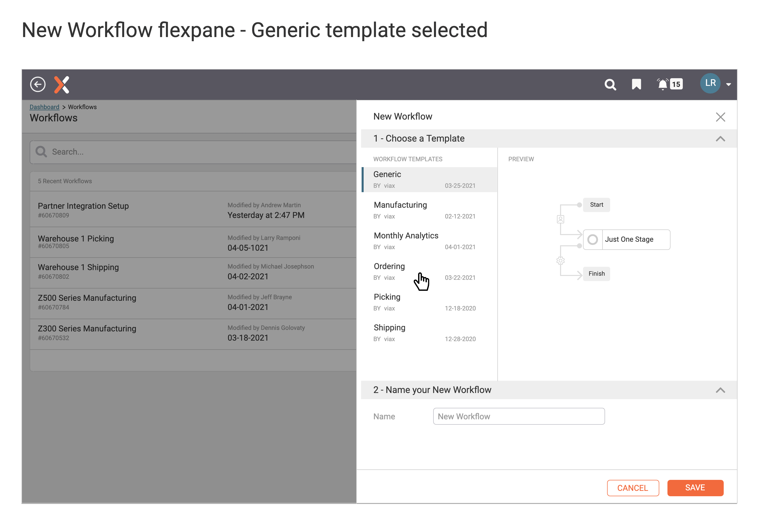Click the back arrow circle icon
759x532 pixels.
tap(38, 84)
